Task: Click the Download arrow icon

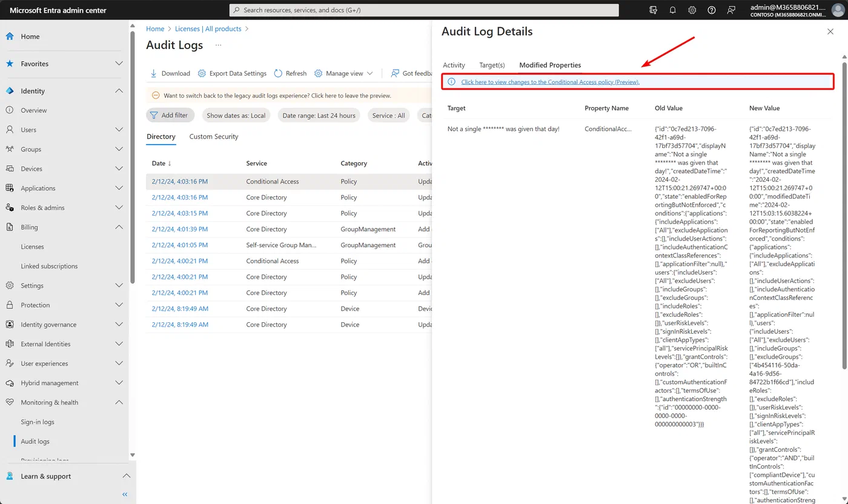Action: click(154, 73)
